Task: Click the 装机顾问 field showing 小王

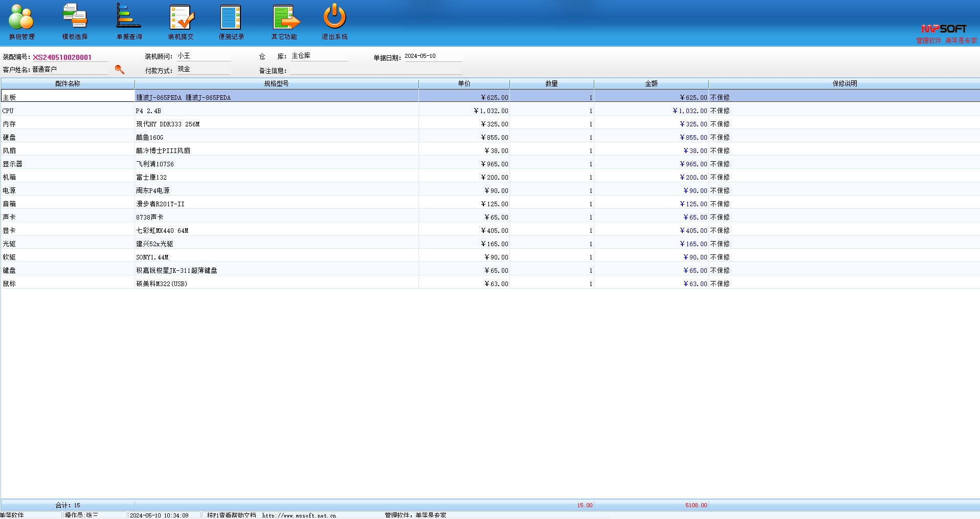Action: click(204, 56)
